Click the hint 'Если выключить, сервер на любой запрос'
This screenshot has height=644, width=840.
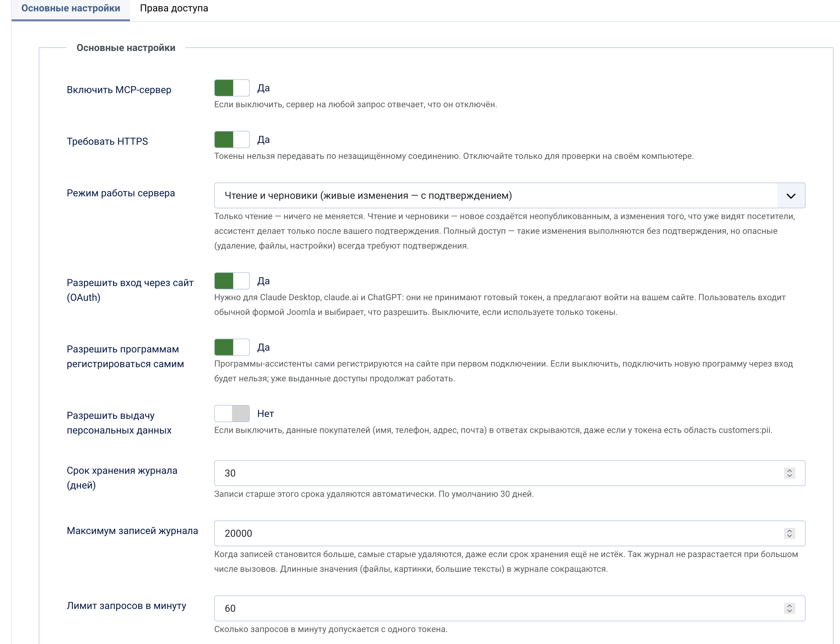355,105
